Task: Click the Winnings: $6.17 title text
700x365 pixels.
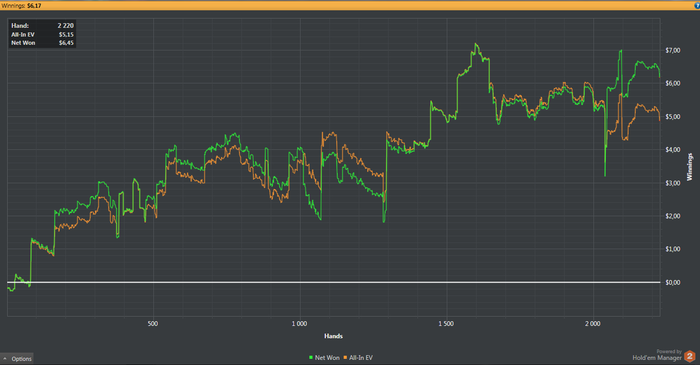Action: [21, 6]
